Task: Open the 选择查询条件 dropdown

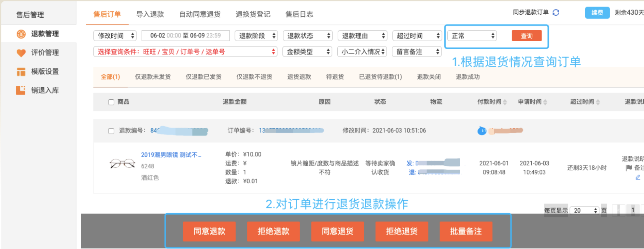Action: pyautogui.click(x=185, y=52)
